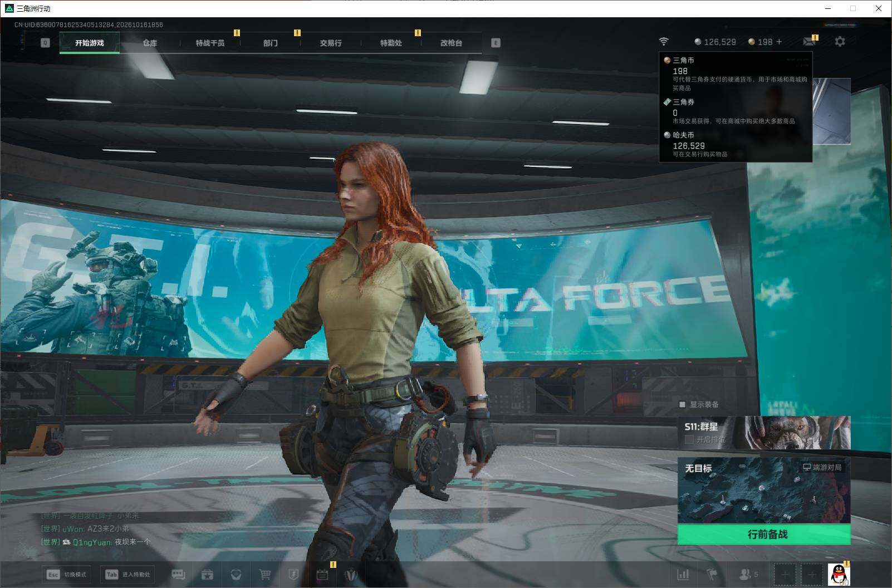Open the 特战干员 tab

point(210,43)
